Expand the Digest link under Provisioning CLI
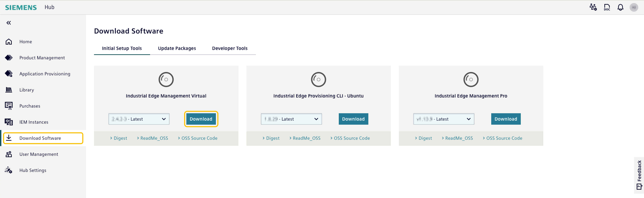Screen dimensions: 644x198 [273, 138]
